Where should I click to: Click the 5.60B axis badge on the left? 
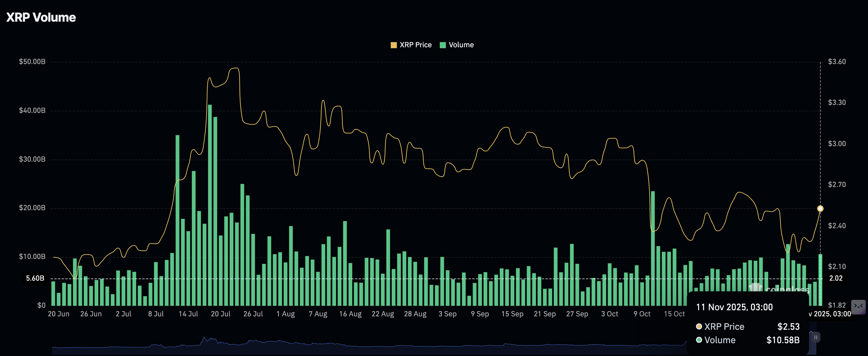(36, 278)
